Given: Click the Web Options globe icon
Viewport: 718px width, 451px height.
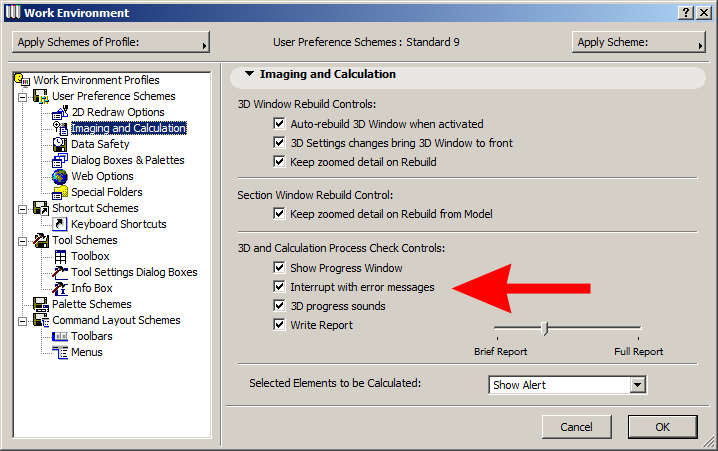Looking at the screenshot, I should click(60, 176).
